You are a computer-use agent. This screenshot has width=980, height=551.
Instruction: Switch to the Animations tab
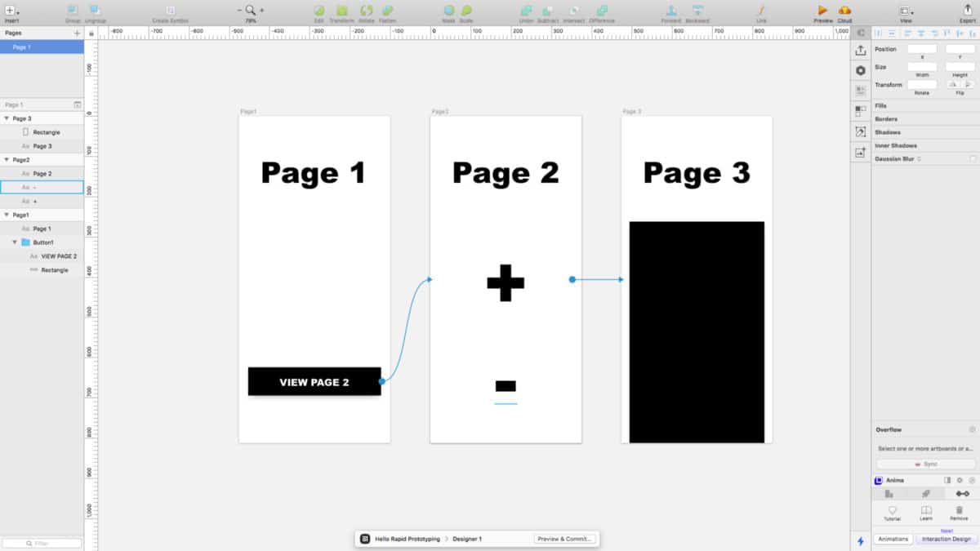point(893,539)
